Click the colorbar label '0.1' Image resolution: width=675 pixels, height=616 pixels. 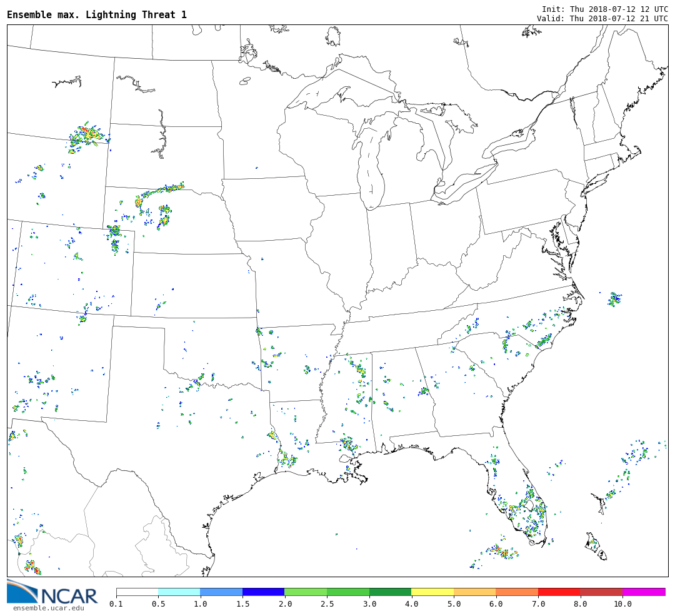pos(116,604)
